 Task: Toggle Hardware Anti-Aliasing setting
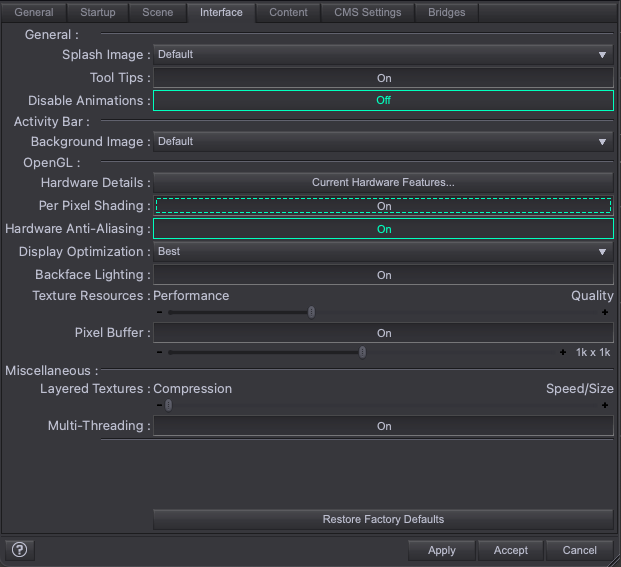(383, 229)
